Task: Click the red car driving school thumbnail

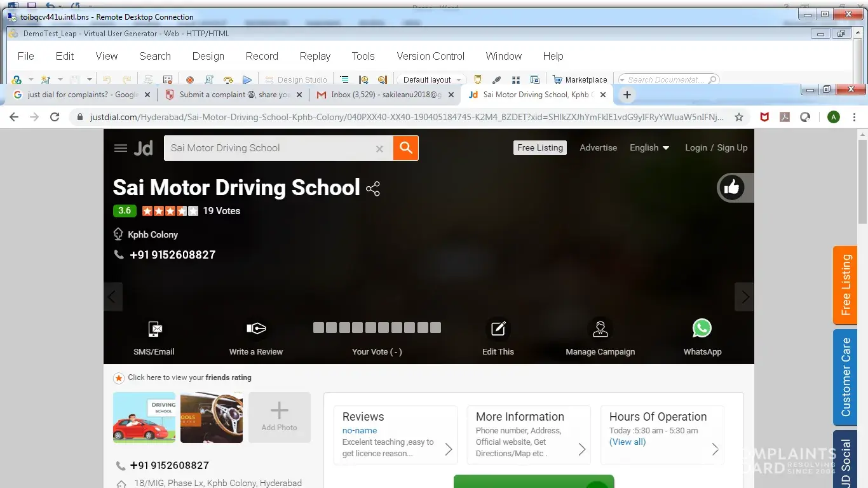Action: (144, 417)
